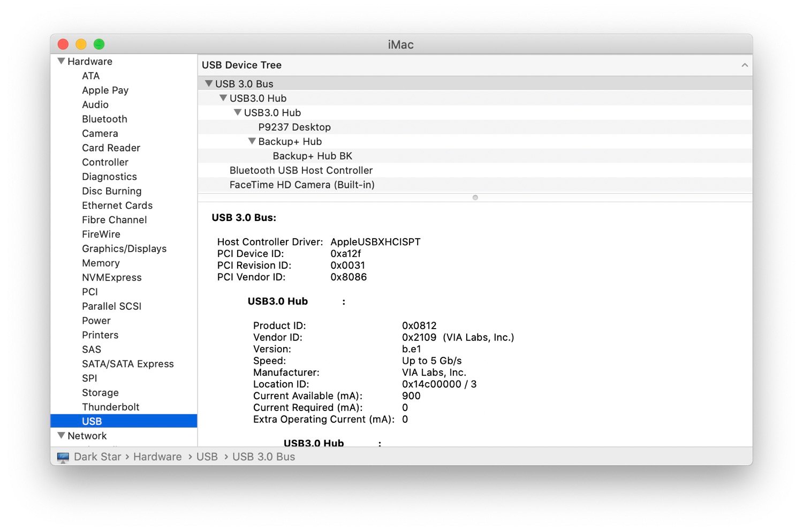803x532 pixels.
Task: Expand the Network section in the sidebar
Action: (x=60, y=436)
